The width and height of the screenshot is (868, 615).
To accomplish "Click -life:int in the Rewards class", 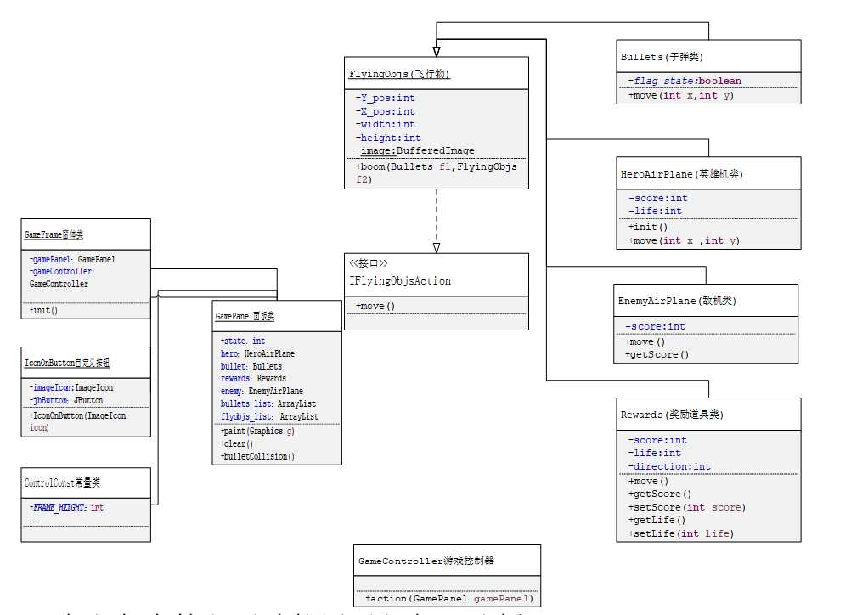I will (654, 453).
